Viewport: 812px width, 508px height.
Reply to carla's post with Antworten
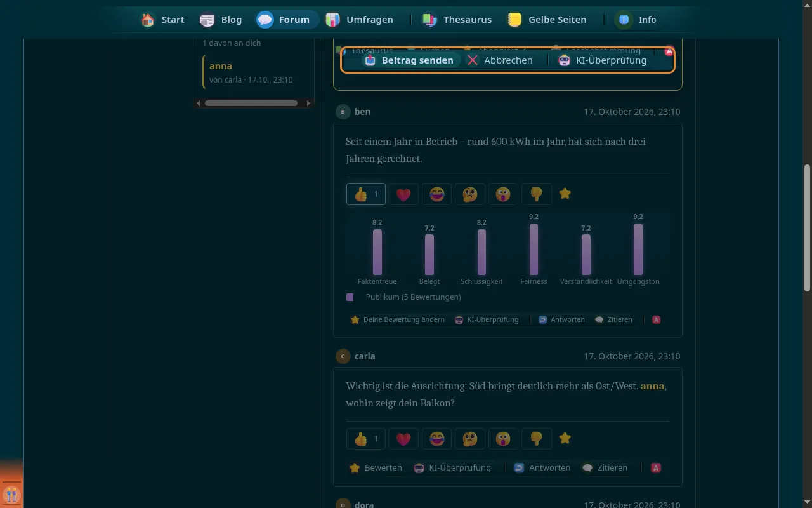click(542, 468)
